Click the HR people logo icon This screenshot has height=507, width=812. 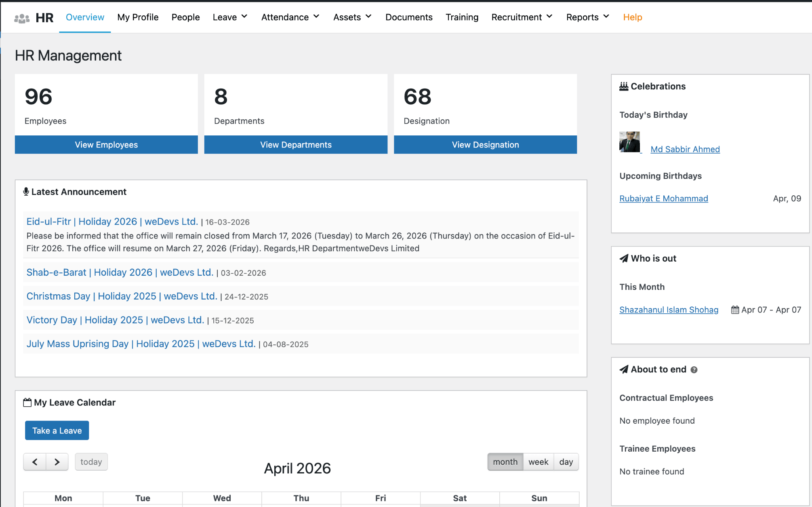[21, 17]
